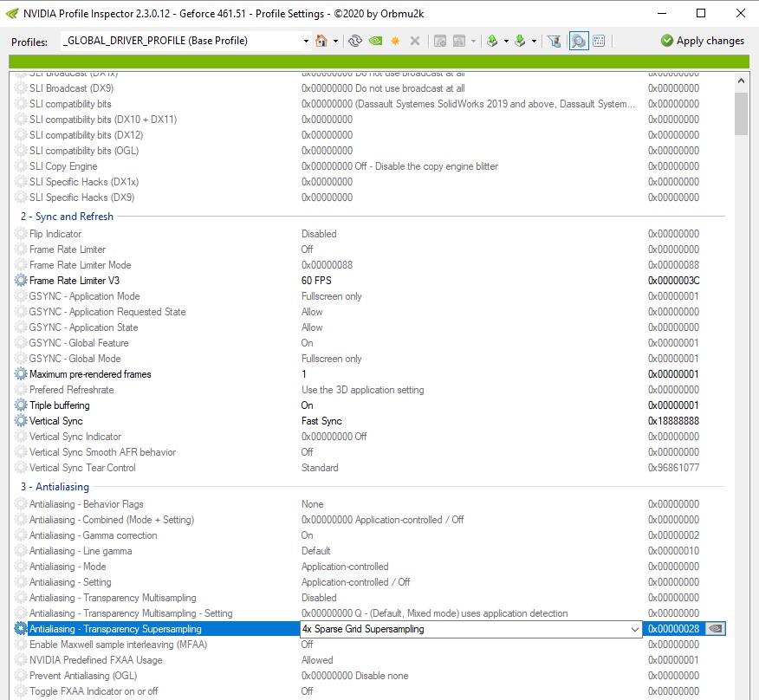This screenshot has height=700, width=759.
Task: Click the Apply changes button
Action: [x=703, y=41]
